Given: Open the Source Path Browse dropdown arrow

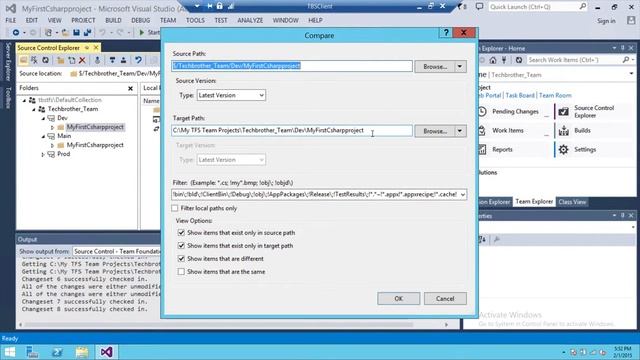Looking at the screenshot, I should 460,66.
